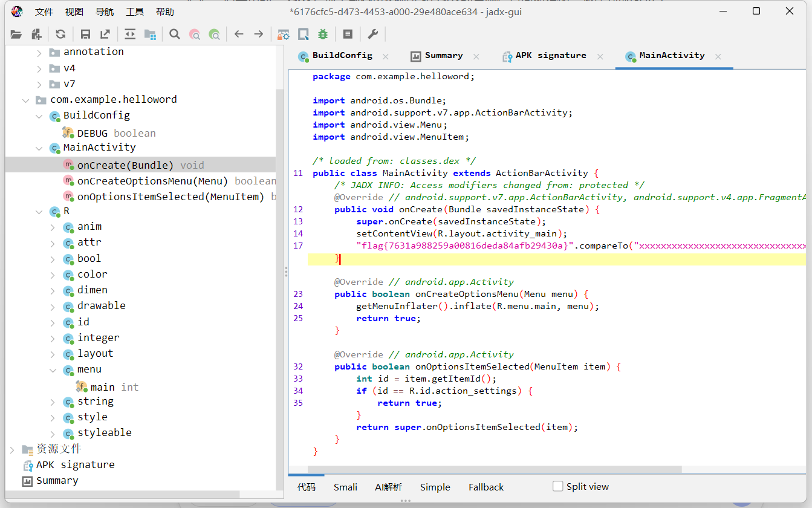Image resolution: width=812 pixels, height=508 pixels.
Task: Enable the Split view checkbox
Action: click(x=558, y=486)
